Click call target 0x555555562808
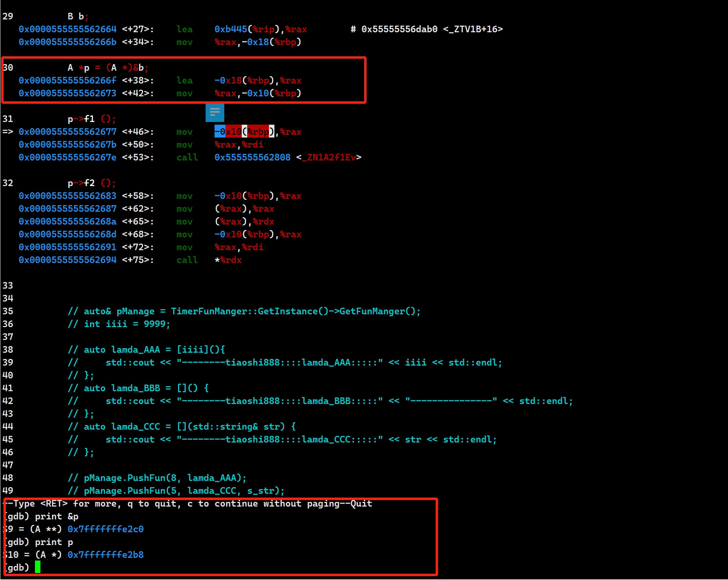Image resolution: width=728 pixels, height=580 pixels. [x=253, y=157]
